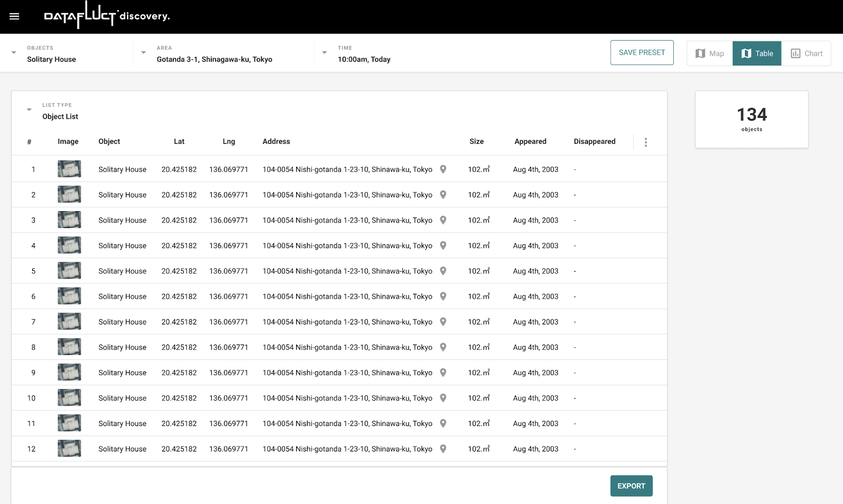Click the SAVE PRESET button
The image size is (843, 504).
point(642,53)
